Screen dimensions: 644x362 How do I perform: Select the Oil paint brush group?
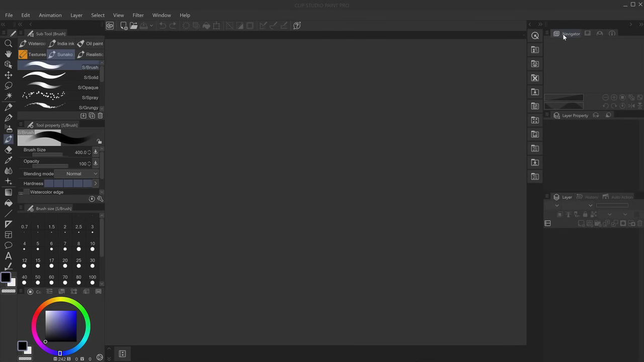[x=90, y=44]
